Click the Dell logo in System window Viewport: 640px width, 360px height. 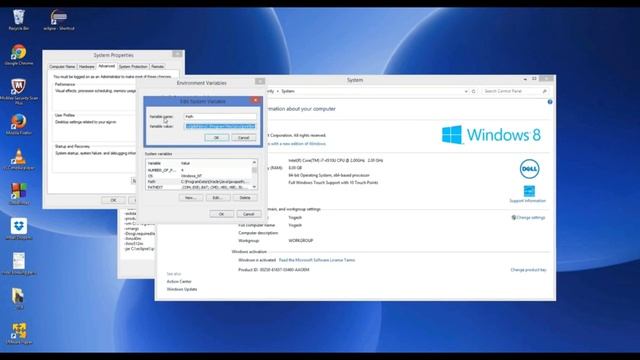click(529, 169)
